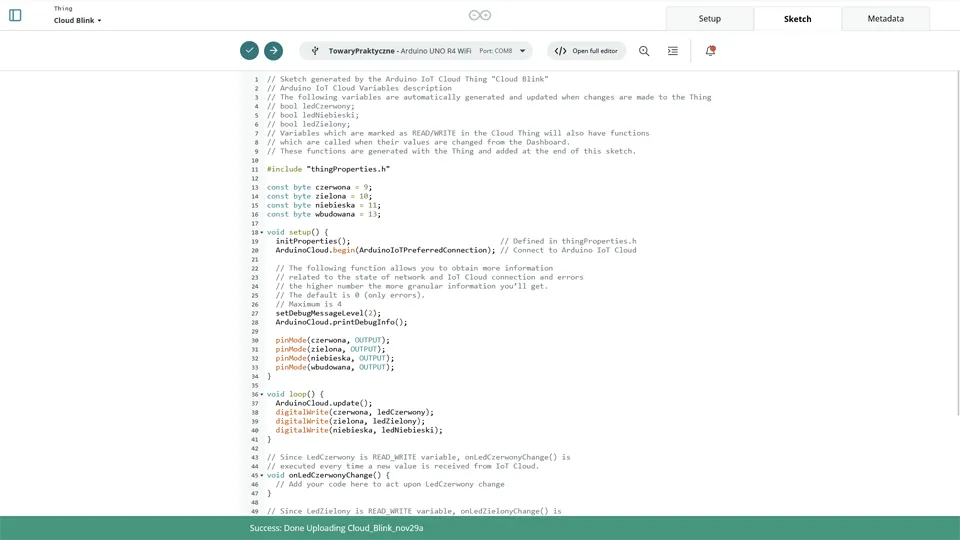Click pinMode(czerwona, OUTPUT); line
Viewport: 960px width, 540px height.
click(x=332, y=340)
